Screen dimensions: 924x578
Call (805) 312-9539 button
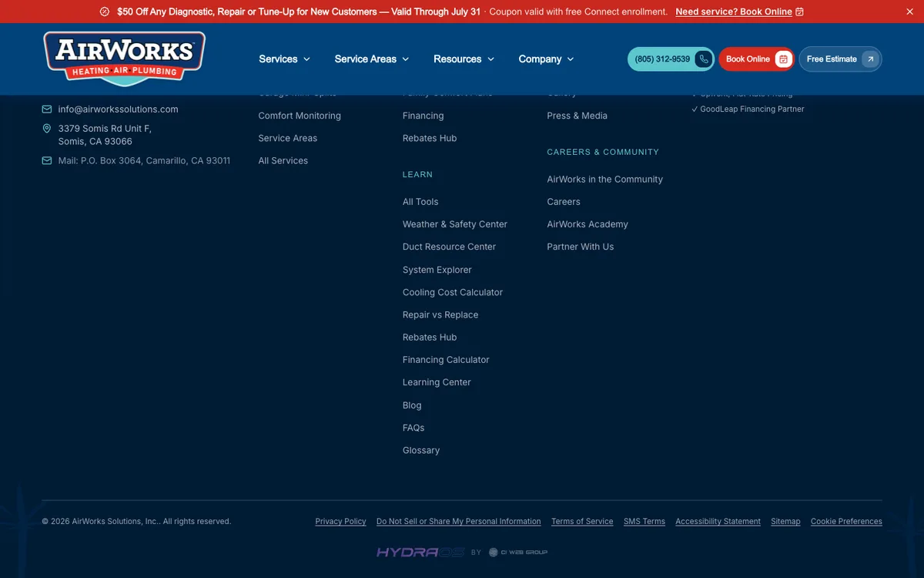click(x=671, y=59)
